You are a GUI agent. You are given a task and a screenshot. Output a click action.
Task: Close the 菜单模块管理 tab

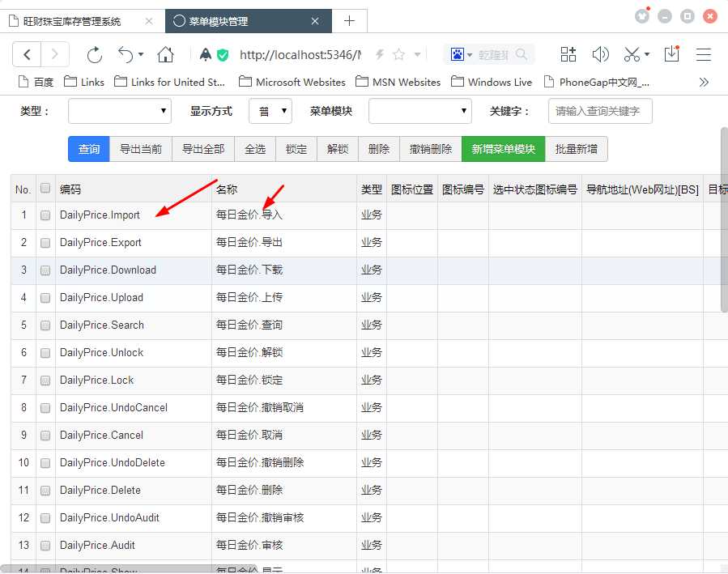pyautogui.click(x=315, y=21)
